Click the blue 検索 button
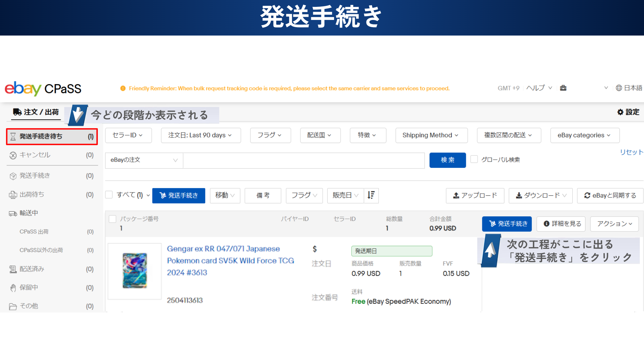 pyautogui.click(x=447, y=160)
